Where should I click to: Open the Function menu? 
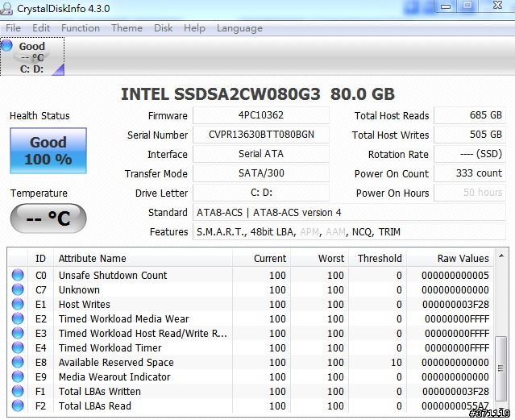click(x=81, y=28)
